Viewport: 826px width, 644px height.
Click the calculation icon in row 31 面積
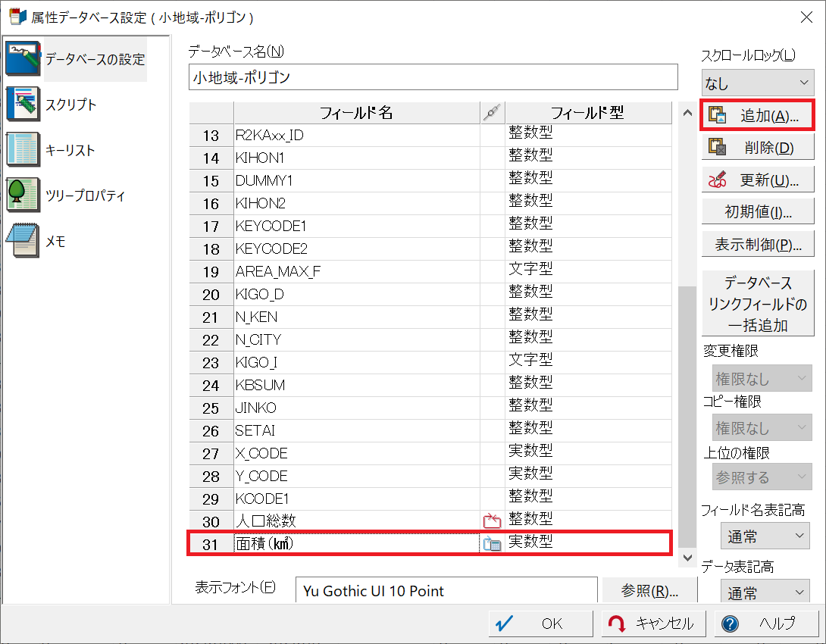coord(492,543)
